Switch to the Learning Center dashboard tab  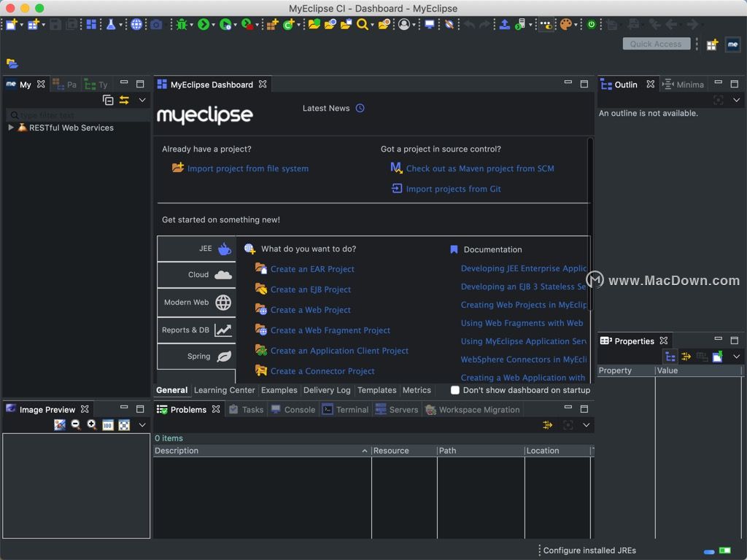[x=225, y=390]
